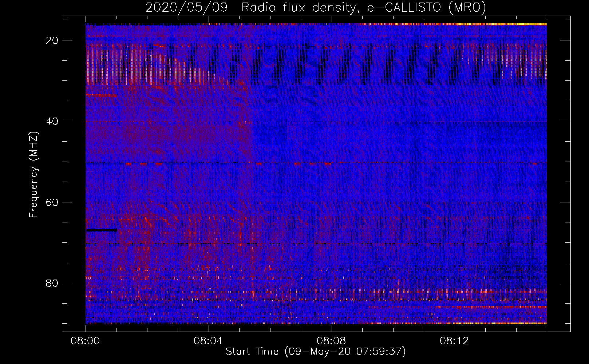This screenshot has width=589, height=364.
Task: Click the 'Start Time (09-May-20 07:59:37)' label
Action: 316,352
